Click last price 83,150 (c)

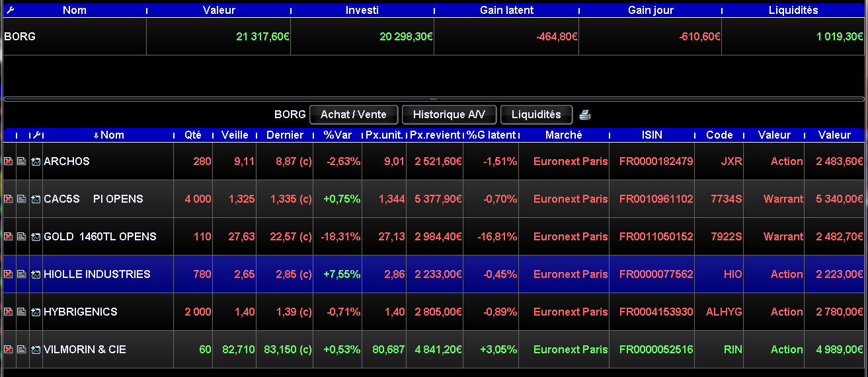tap(288, 350)
